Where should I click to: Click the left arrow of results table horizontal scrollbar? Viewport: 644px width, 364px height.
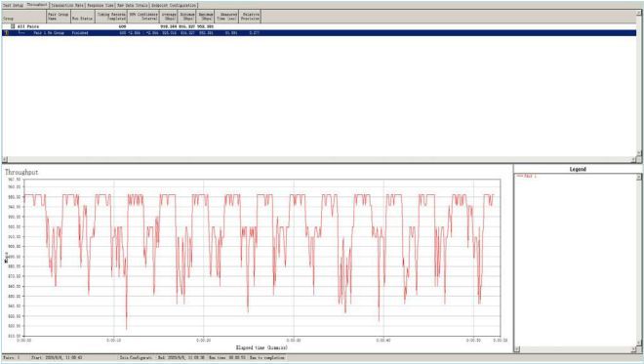(x=5, y=159)
